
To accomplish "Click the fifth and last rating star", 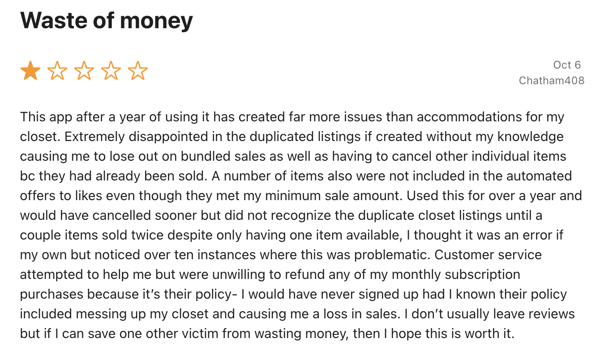I will pos(138,71).
